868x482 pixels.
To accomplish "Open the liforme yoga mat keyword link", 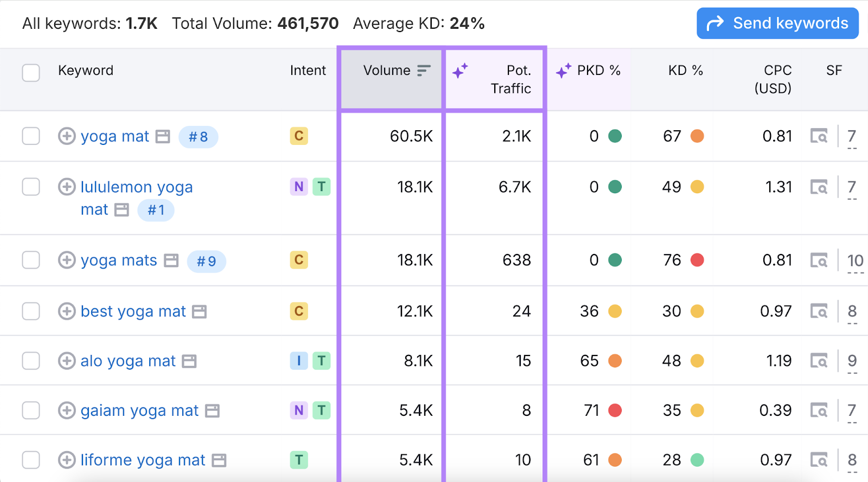I will click(143, 460).
